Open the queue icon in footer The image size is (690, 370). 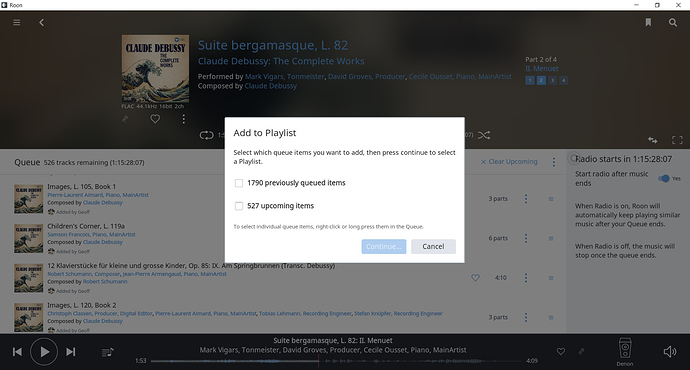(x=107, y=352)
